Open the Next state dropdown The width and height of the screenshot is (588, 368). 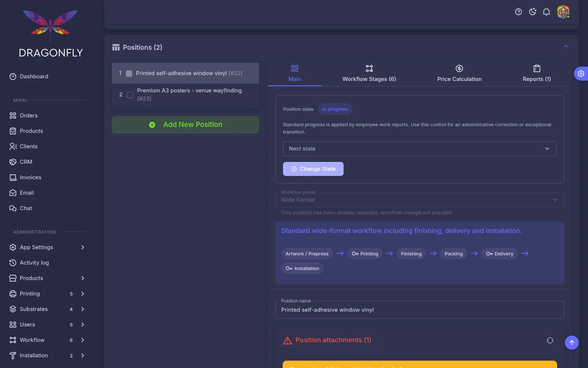pyautogui.click(x=420, y=149)
